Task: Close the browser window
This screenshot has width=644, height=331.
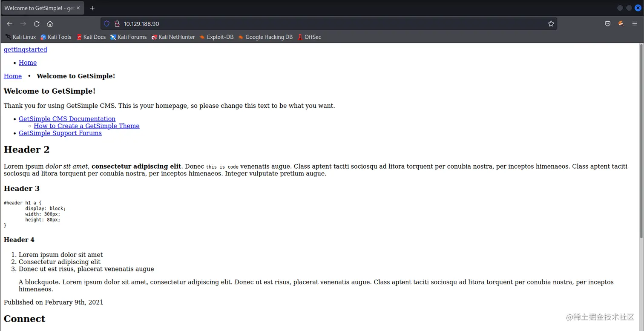Action: [638, 8]
